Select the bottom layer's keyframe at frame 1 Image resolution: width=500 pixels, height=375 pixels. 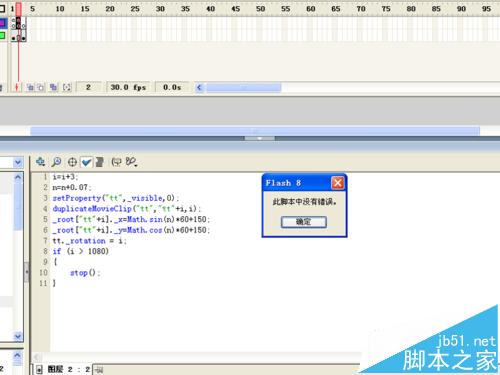point(13,36)
